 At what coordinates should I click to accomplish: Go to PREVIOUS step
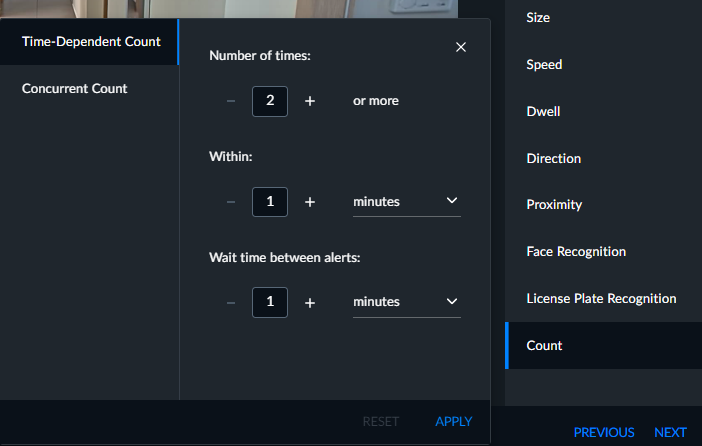click(x=604, y=432)
